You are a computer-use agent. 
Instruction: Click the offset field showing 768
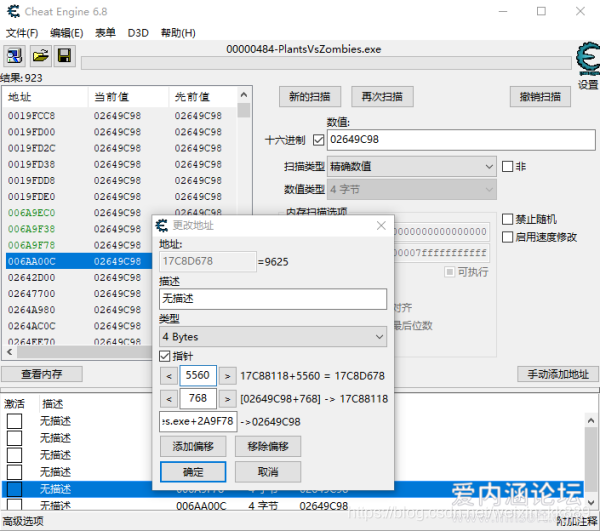tap(198, 398)
